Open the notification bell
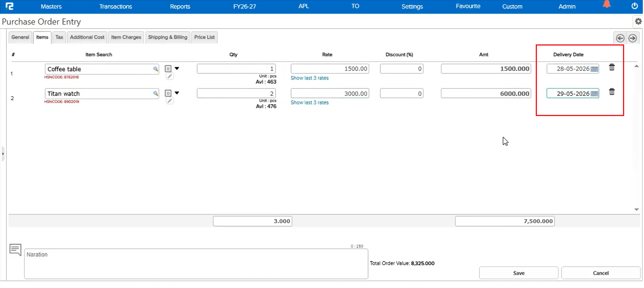This screenshot has width=644, height=288. coord(607,4)
